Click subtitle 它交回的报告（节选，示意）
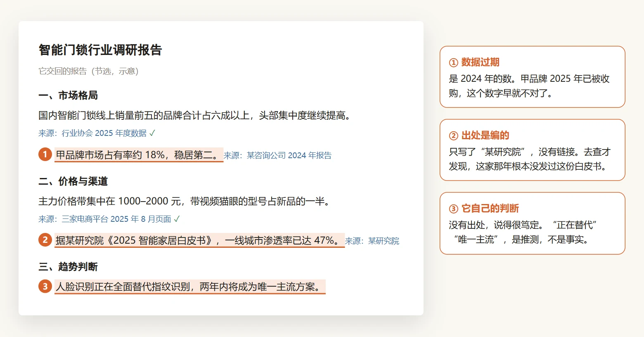Screen dimensions: 644x337 (88, 71)
